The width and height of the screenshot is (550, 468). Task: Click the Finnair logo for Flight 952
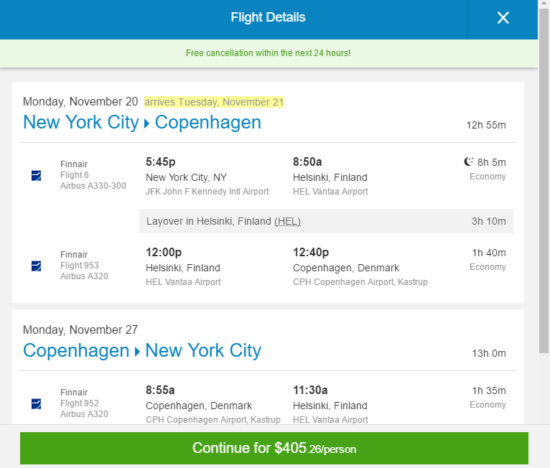coord(36,404)
